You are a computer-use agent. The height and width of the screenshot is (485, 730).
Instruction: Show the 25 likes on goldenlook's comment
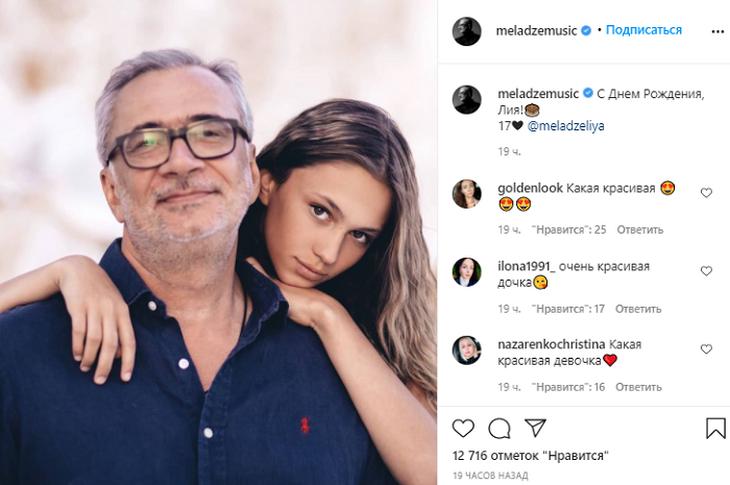(x=569, y=230)
